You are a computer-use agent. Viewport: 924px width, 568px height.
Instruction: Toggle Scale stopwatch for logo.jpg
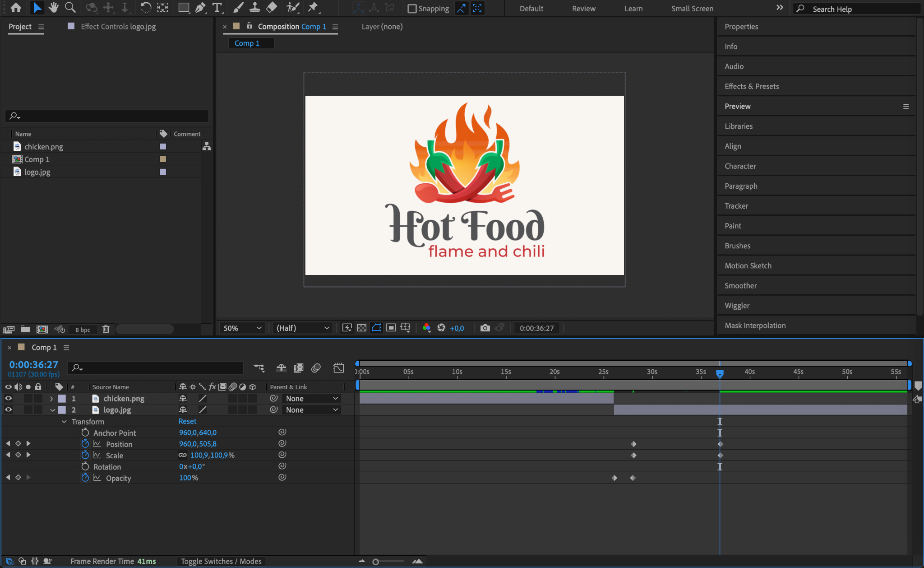(x=85, y=455)
